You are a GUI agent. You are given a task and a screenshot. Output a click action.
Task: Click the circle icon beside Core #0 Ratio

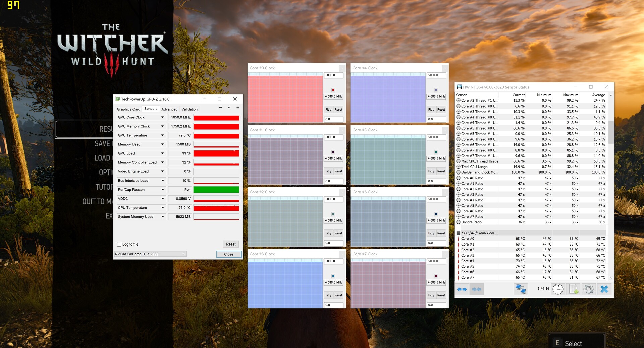point(458,178)
